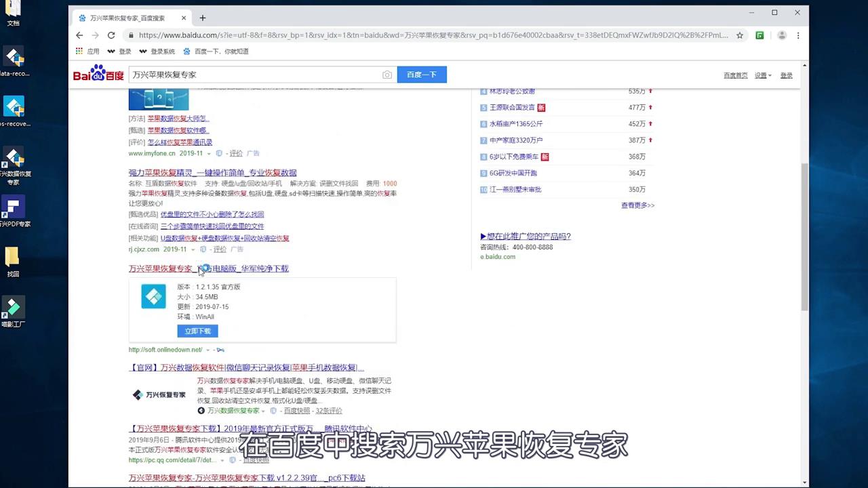Expand dropdown arrow next to www.imyfone.cn
This screenshot has height=488, width=868.
[x=210, y=154]
